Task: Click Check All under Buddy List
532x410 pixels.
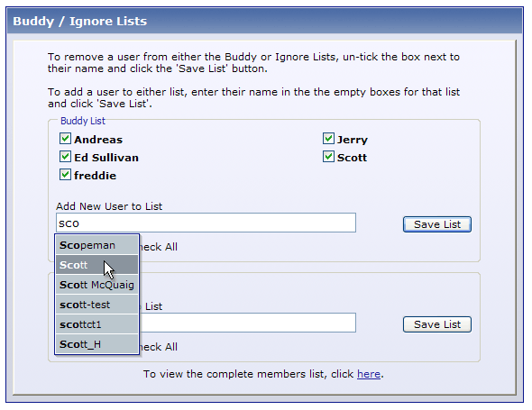Action: tap(159, 247)
